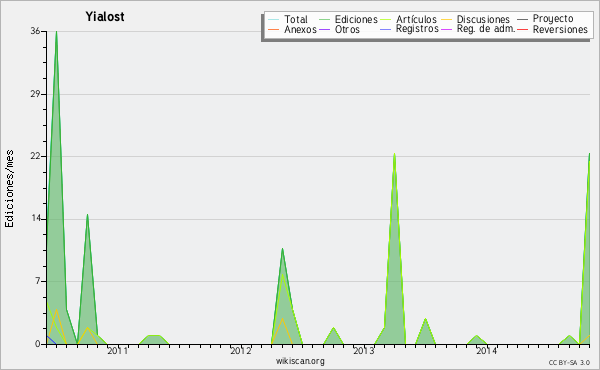The image size is (600, 370).
Task: Click the 2013 peak reaching 22 edits
Action: point(394,155)
